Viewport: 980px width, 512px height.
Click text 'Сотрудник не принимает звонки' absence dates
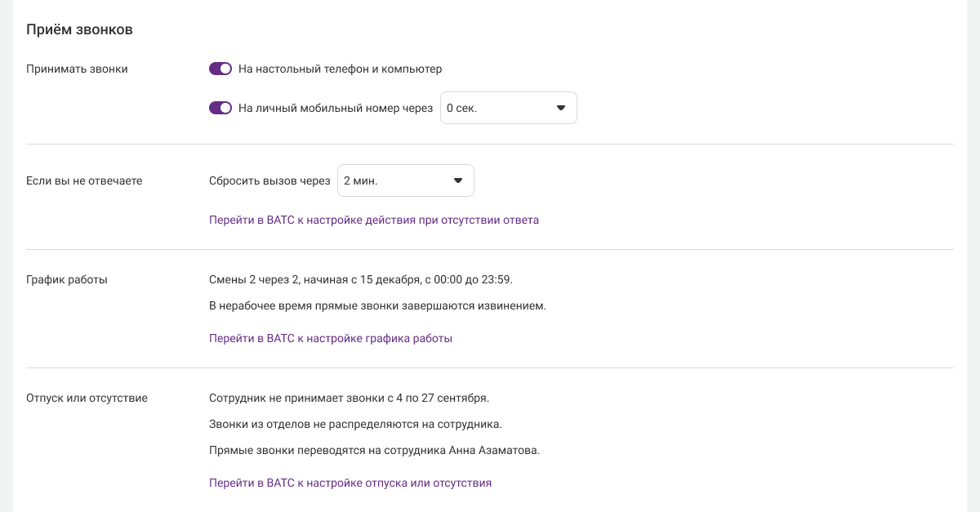click(x=349, y=398)
